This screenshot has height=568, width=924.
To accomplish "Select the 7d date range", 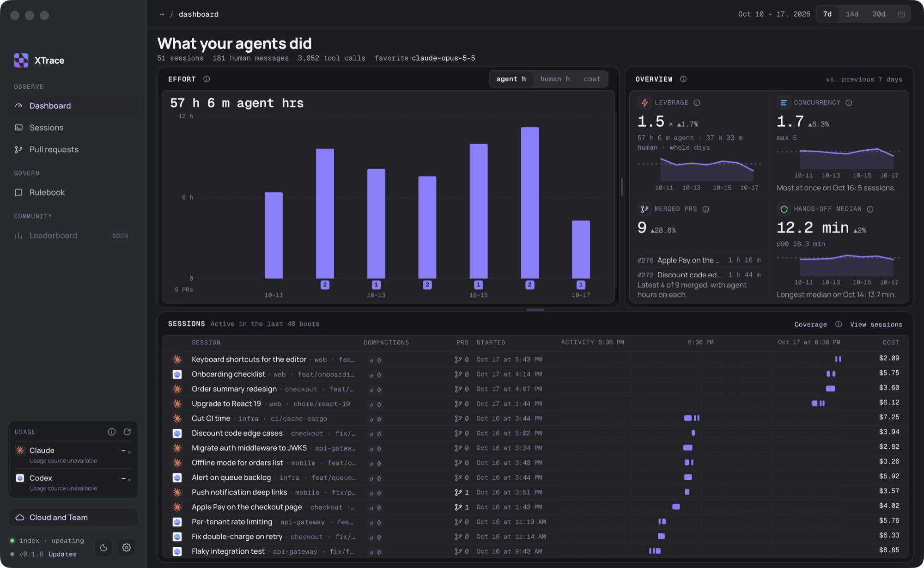I will pyautogui.click(x=827, y=14).
